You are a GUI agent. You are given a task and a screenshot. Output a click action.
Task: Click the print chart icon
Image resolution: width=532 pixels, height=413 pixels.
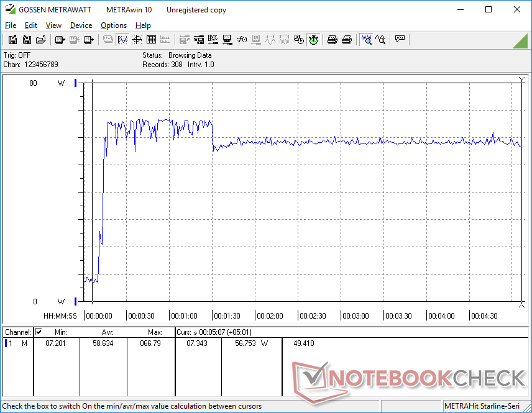pyautogui.click(x=332, y=40)
